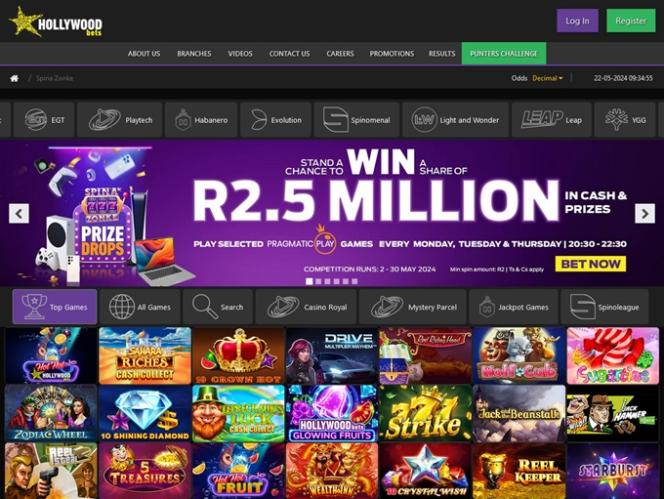Image resolution: width=664 pixels, height=499 pixels.
Task: Open the Search magnifier category
Action: coord(218,307)
